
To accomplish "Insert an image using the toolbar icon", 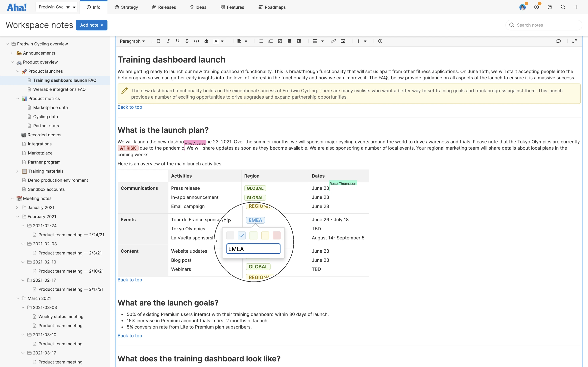I will [343, 41].
